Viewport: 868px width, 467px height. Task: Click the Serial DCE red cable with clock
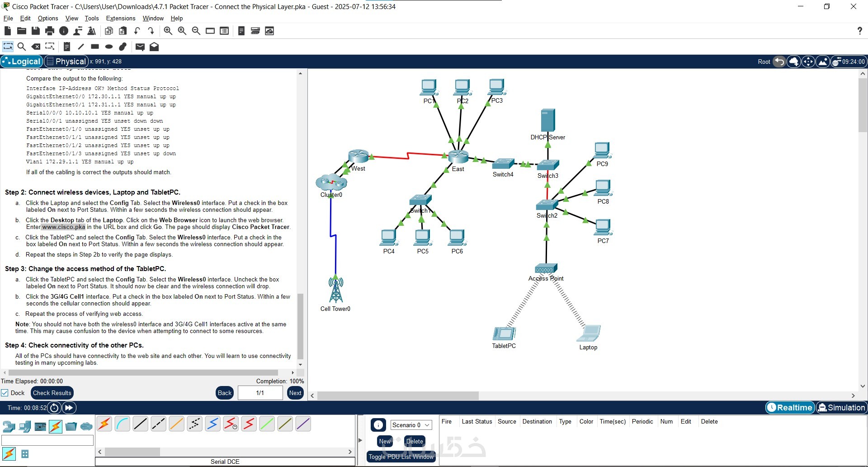(x=231, y=424)
